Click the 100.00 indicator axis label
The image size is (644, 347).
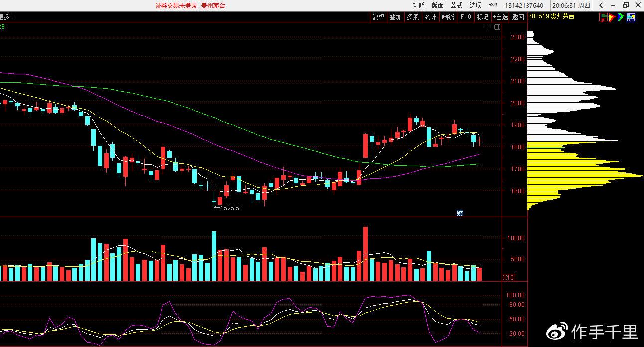point(514,295)
